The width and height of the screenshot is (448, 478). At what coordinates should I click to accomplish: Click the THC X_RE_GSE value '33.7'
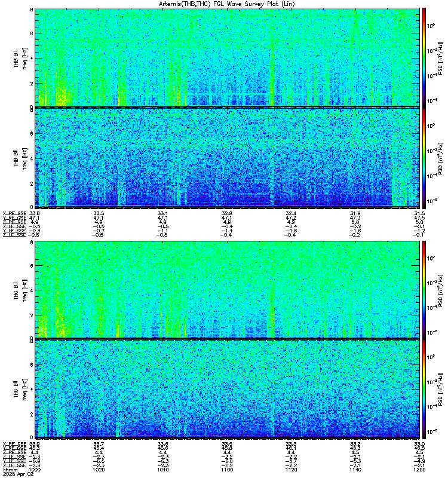(99, 444)
